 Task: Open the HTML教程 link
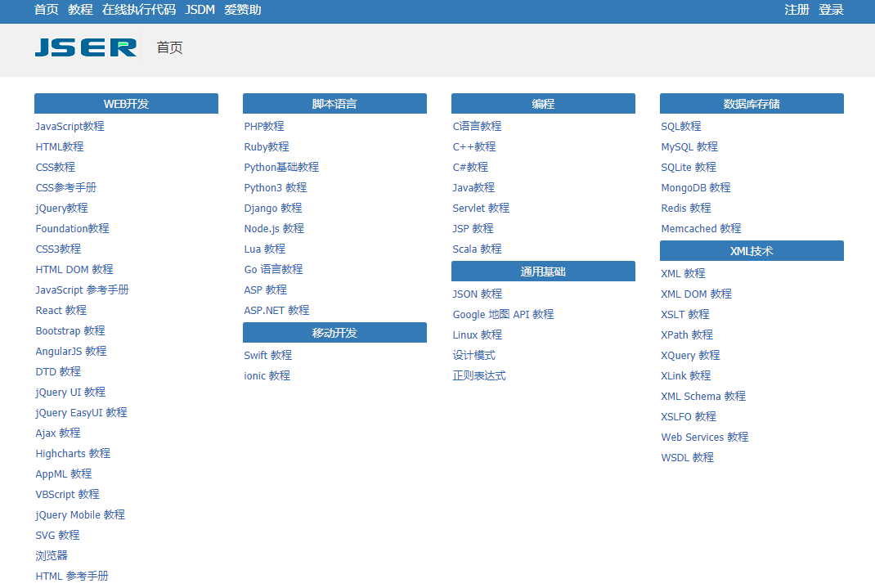point(60,146)
